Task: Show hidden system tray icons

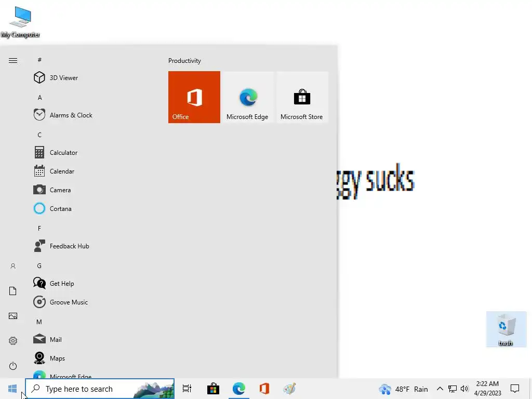Action: (x=440, y=389)
